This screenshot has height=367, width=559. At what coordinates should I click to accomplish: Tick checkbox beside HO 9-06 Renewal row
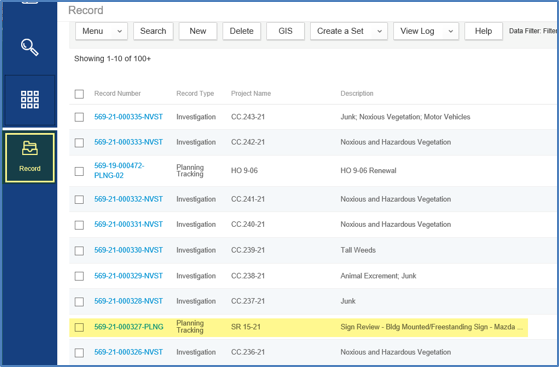pyautogui.click(x=79, y=171)
